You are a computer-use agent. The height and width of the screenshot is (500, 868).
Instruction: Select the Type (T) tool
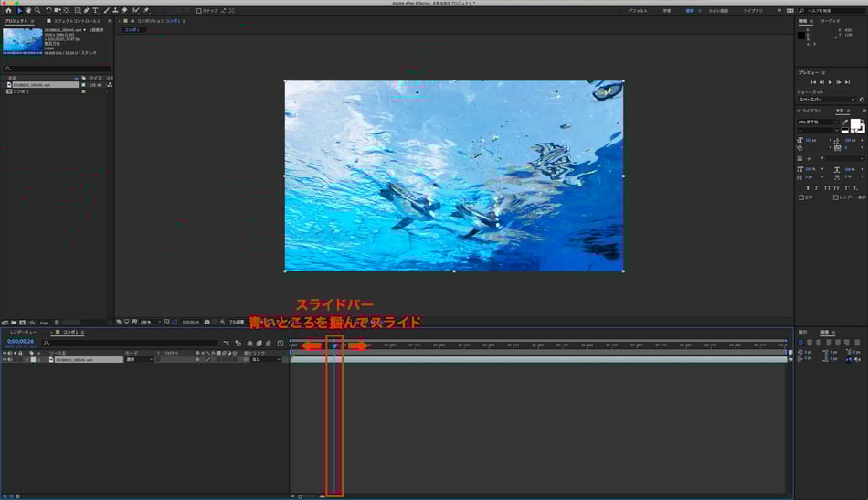click(x=95, y=10)
